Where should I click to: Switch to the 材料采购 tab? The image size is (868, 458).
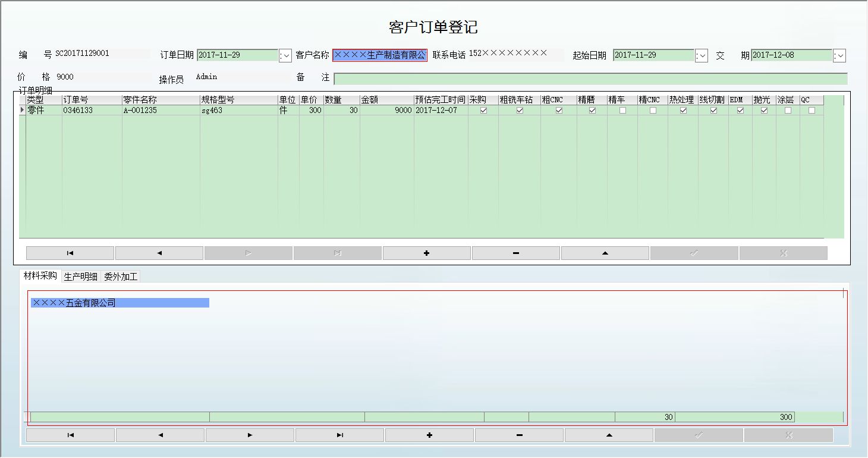[x=40, y=276]
